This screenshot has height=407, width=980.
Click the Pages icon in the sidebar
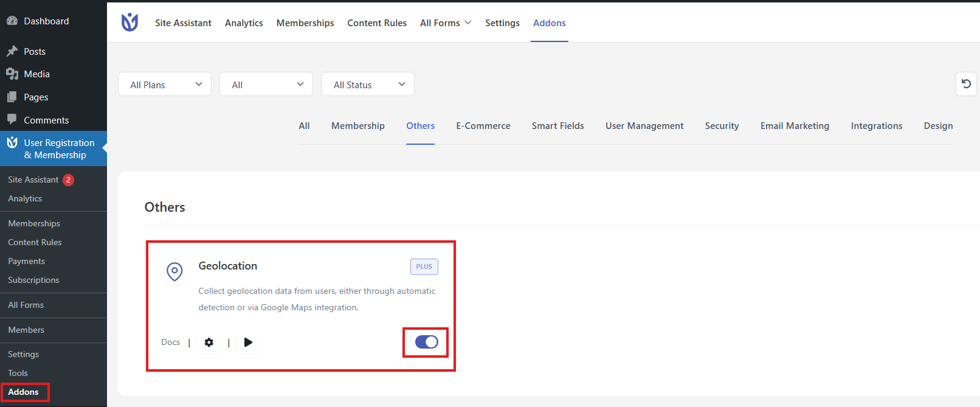[x=12, y=97]
